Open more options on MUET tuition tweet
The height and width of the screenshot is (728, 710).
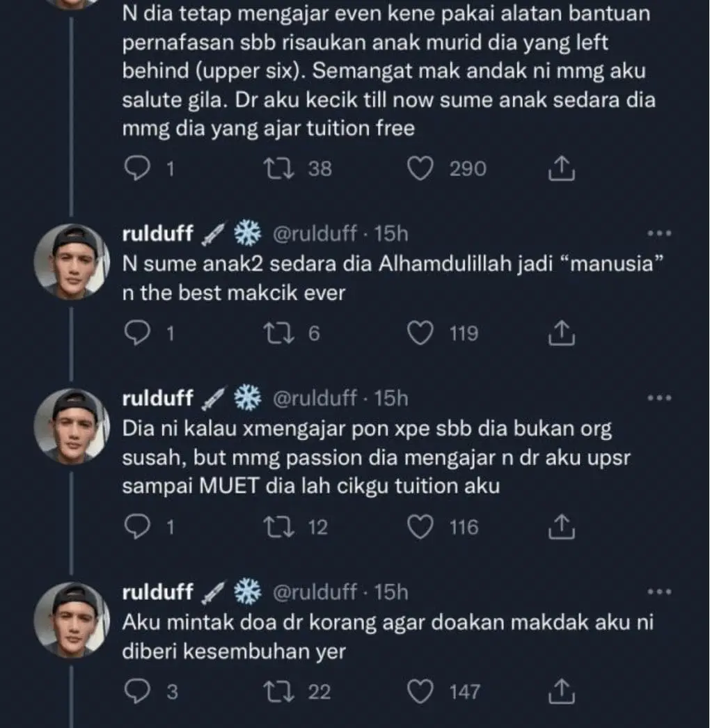point(659,399)
